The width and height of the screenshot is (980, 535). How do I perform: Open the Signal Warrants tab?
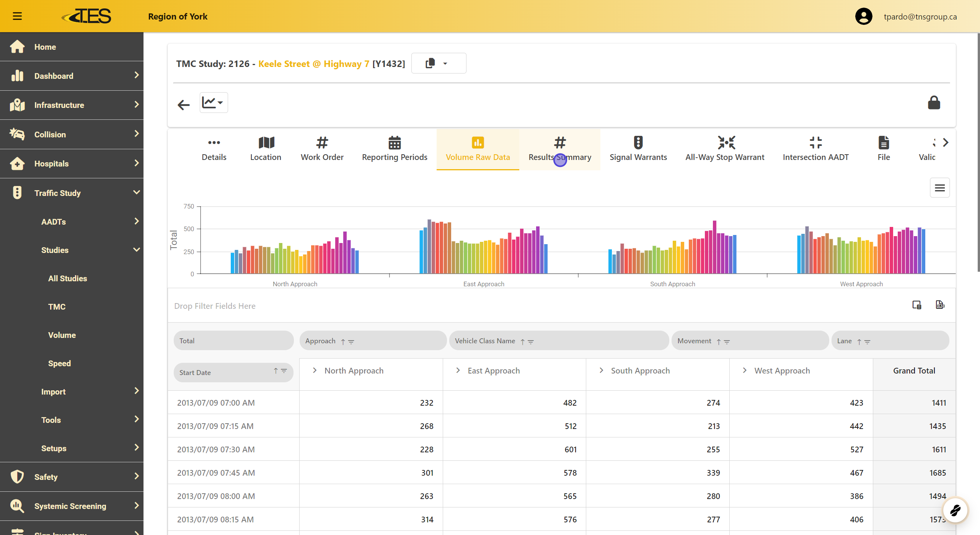[638, 149]
